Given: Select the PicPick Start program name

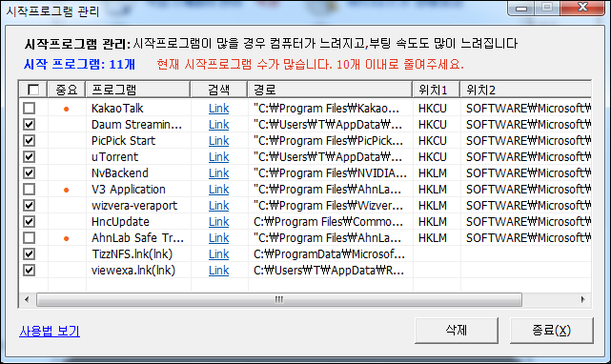Looking at the screenshot, I should [123, 141].
